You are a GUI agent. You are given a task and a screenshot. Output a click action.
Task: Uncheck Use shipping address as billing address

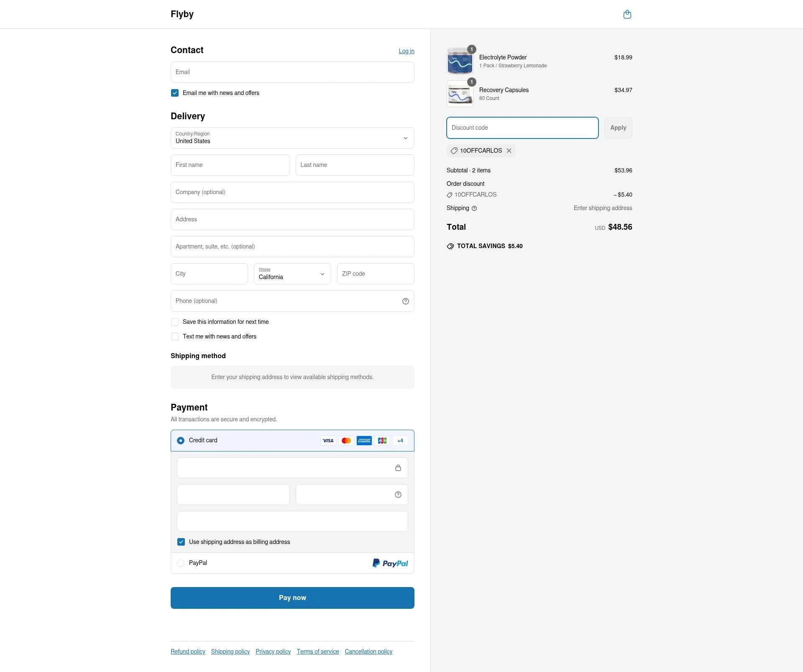181,541
